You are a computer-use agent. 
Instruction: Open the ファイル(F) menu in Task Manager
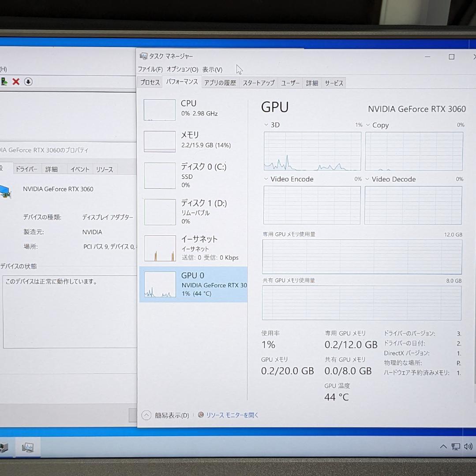pyautogui.click(x=150, y=70)
